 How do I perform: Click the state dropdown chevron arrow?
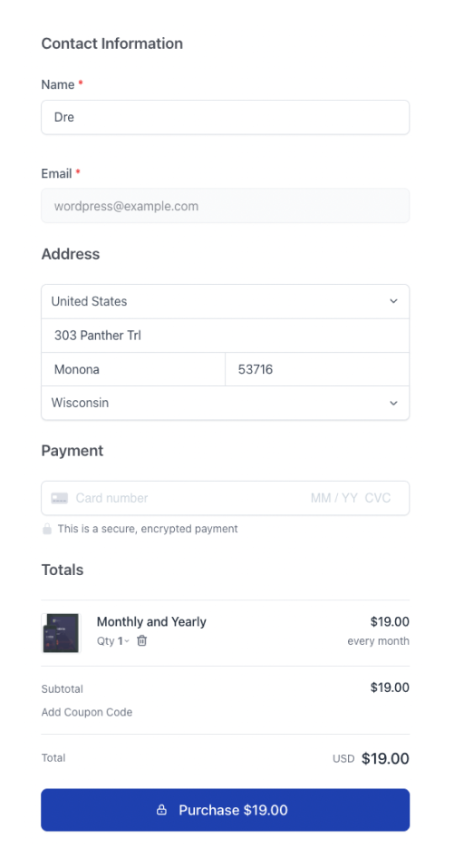click(x=393, y=403)
